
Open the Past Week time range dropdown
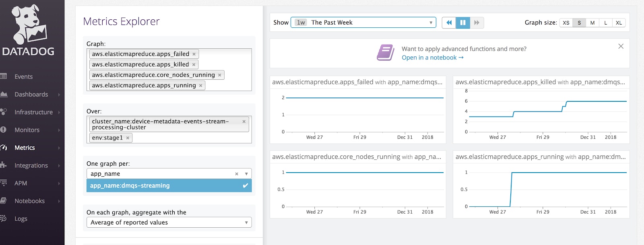pos(363,23)
